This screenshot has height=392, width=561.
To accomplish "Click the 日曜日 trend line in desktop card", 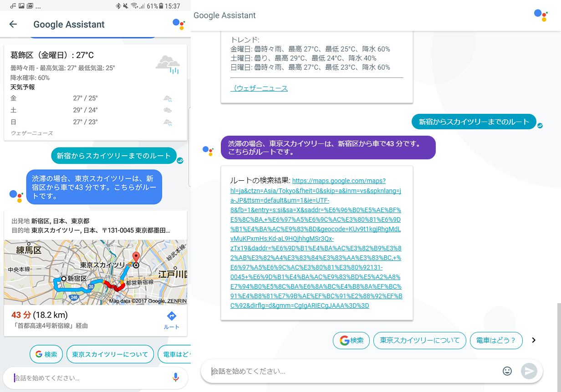I will [311, 67].
